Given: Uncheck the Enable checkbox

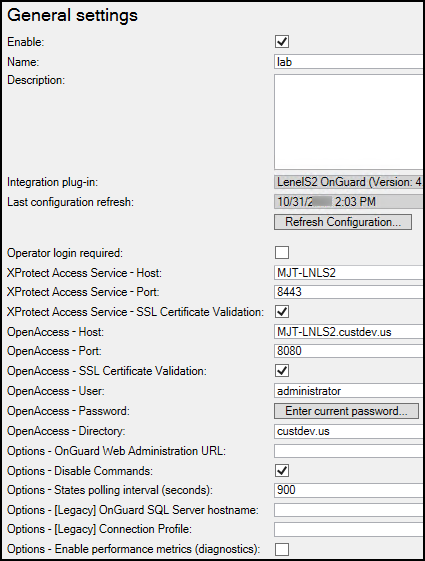Looking at the screenshot, I should coord(282,42).
